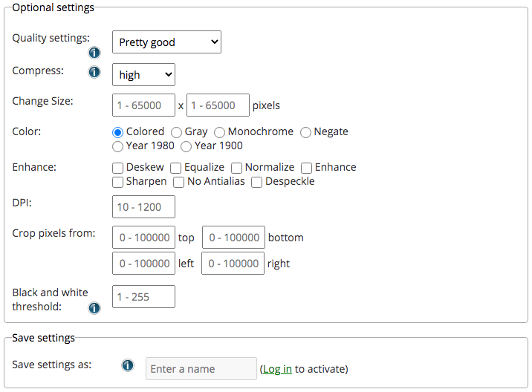Viewport: 532px width, 392px height.
Task: Follow the Log in link
Action: click(x=277, y=369)
